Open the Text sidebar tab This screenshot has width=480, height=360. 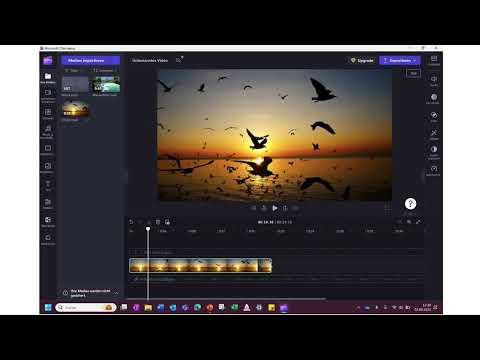(x=48, y=186)
